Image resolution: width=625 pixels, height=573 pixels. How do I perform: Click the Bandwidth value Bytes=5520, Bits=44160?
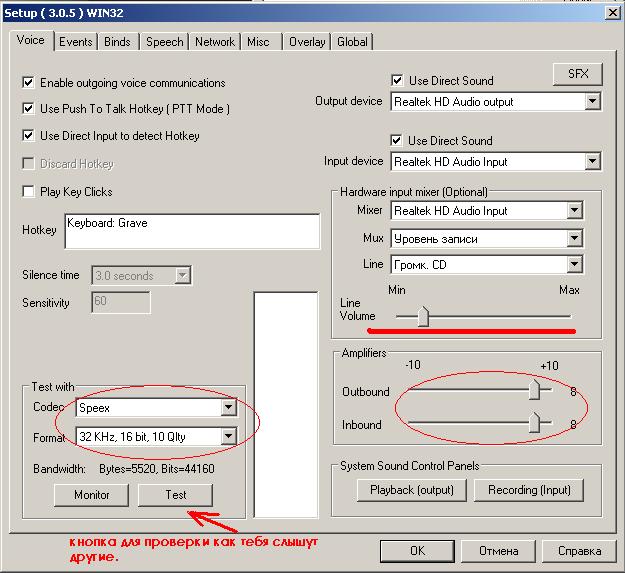click(157, 469)
